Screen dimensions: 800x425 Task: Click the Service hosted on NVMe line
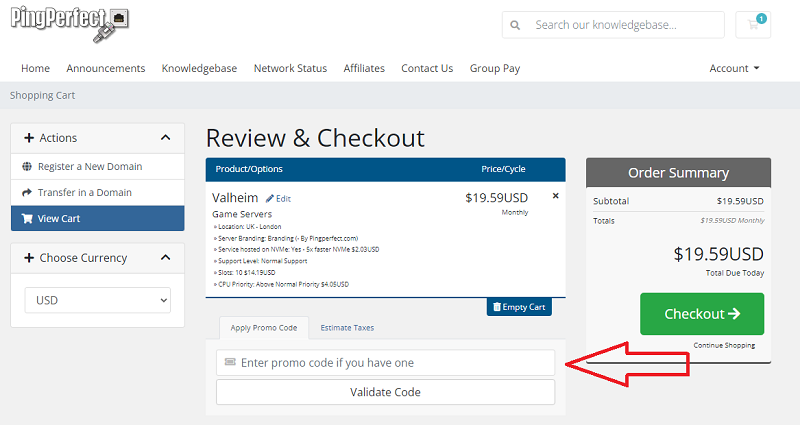pos(296,249)
